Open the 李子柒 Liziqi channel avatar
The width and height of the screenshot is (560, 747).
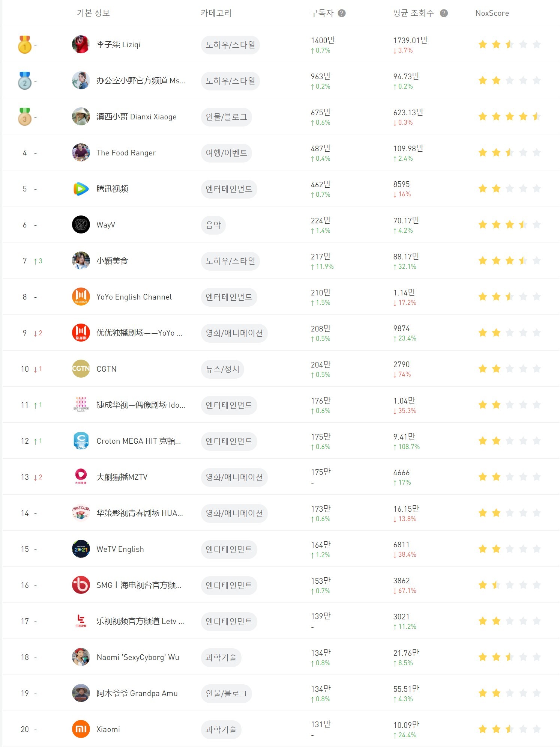[81, 45]
